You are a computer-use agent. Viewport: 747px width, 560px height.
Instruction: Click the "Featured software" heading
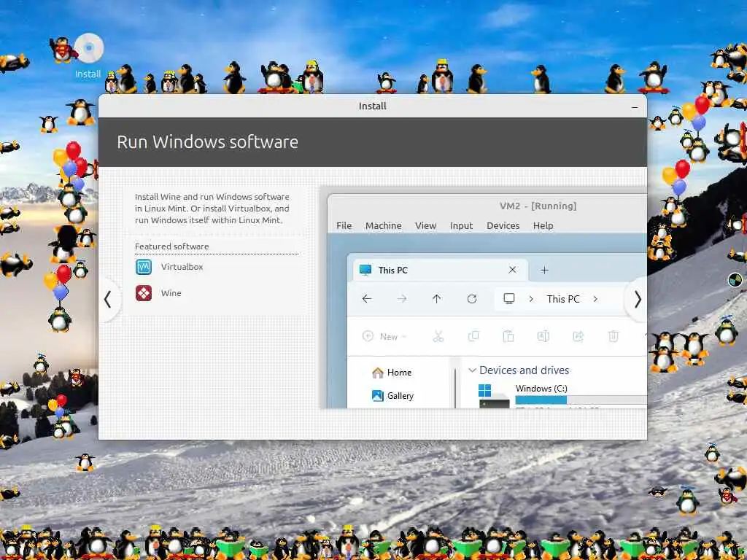coord(171,246)
